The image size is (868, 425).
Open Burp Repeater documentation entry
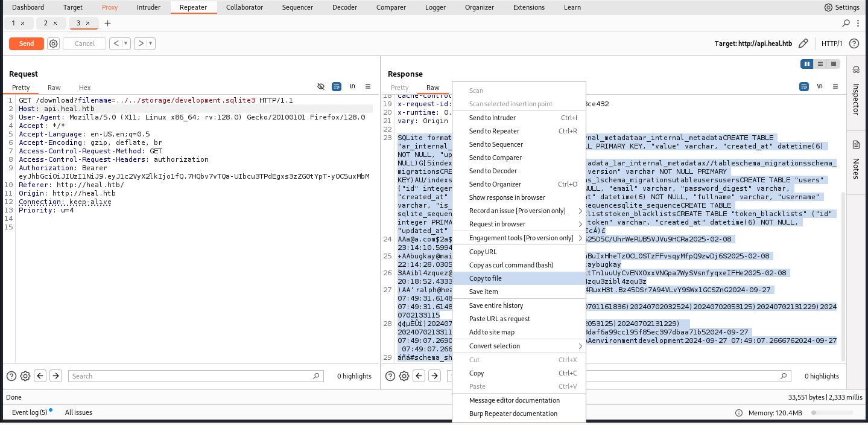(x=519, y=414)
